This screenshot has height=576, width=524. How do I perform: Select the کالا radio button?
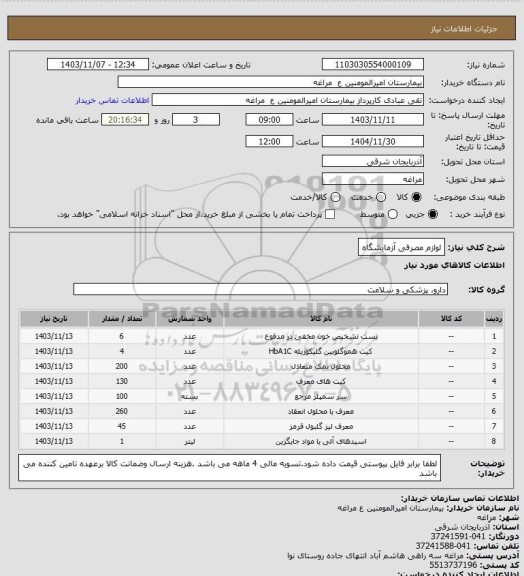click(416, 197)
